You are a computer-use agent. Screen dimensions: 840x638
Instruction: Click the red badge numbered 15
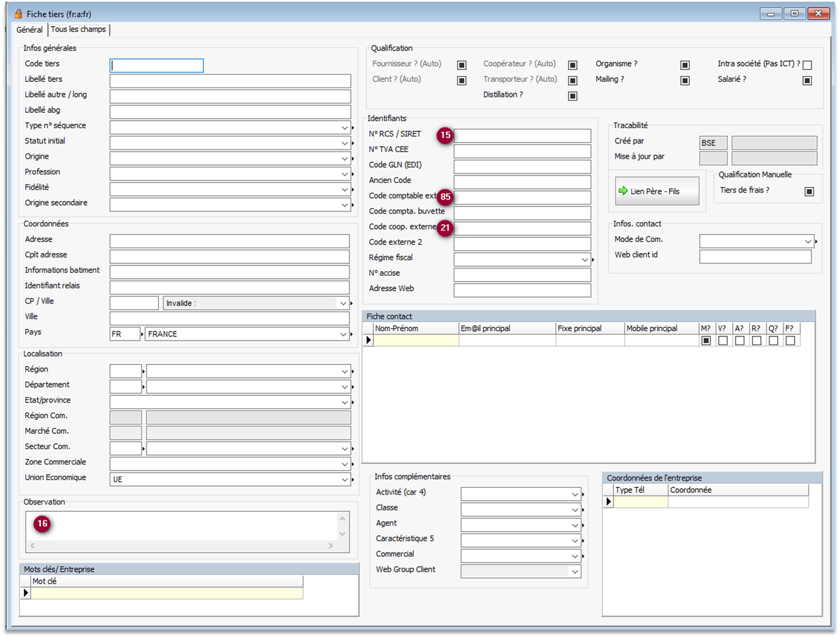tap(445, 135)
